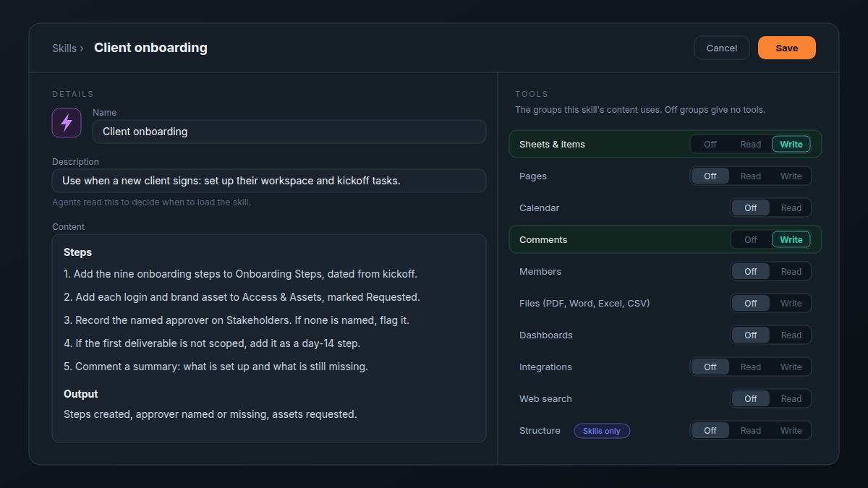The height and width of the screenshot is (488, 868).
Task: Set Web search to Read
Action: click(x=791, y=398)
